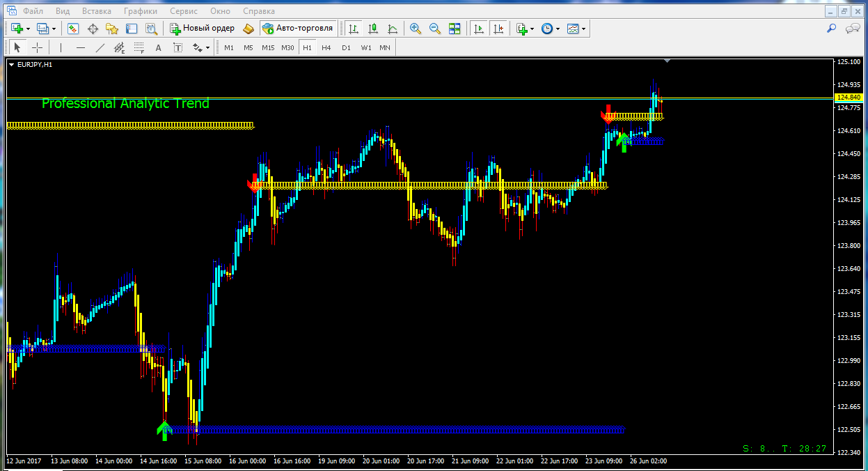Toggle chart shift to the right

pyautogui.click(x=498, y=29)
